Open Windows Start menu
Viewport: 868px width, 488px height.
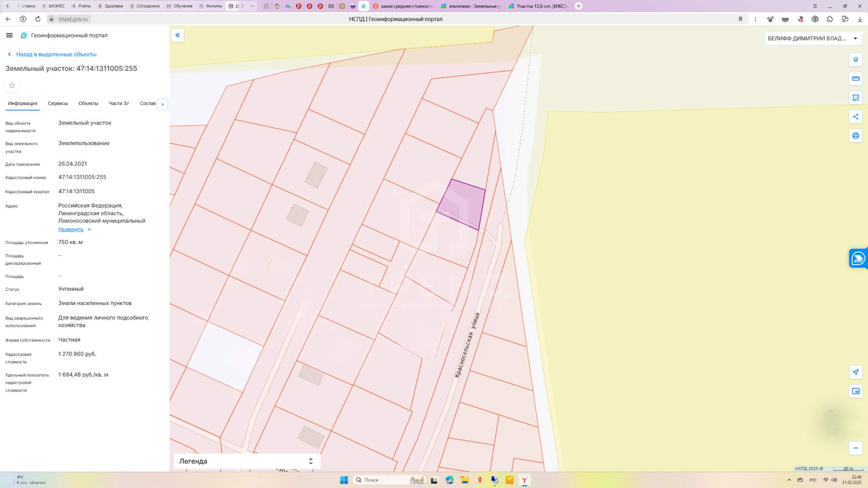coord(344,480)
